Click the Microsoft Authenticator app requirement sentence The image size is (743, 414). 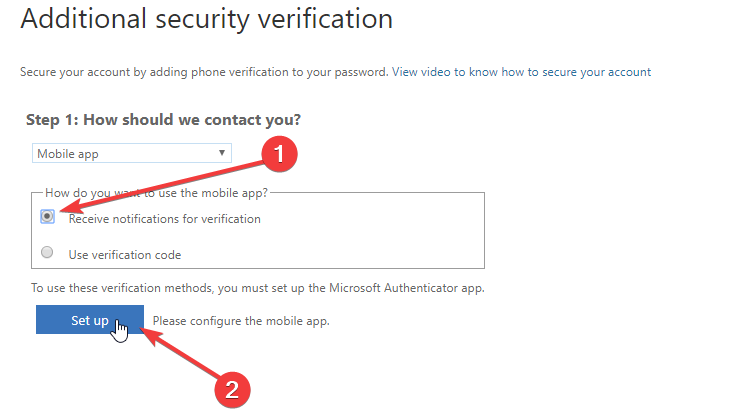pos(258,288)
